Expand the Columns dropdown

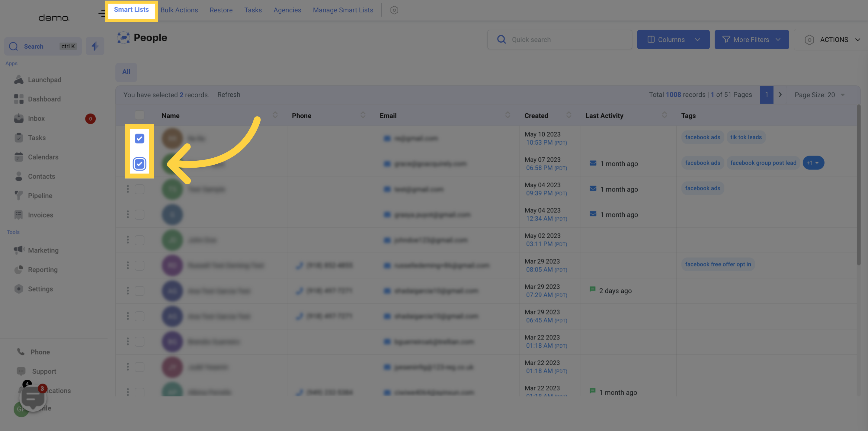click(673, 40)
